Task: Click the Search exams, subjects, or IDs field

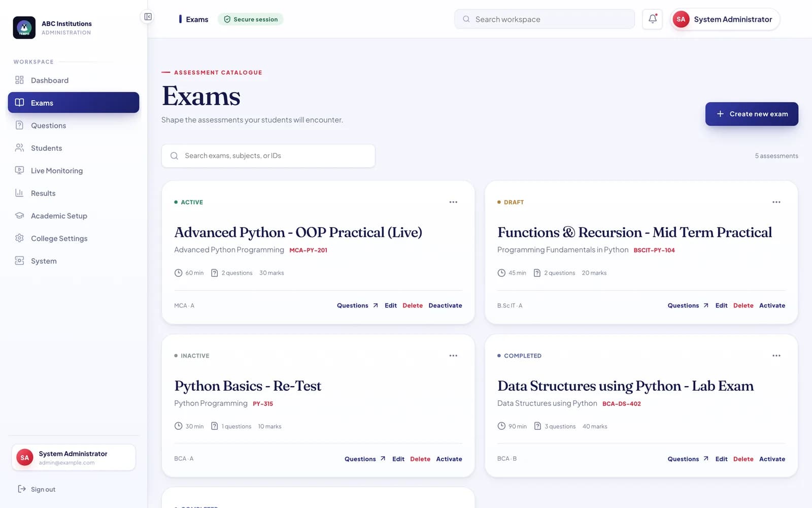Action: (x=268, y=156)
